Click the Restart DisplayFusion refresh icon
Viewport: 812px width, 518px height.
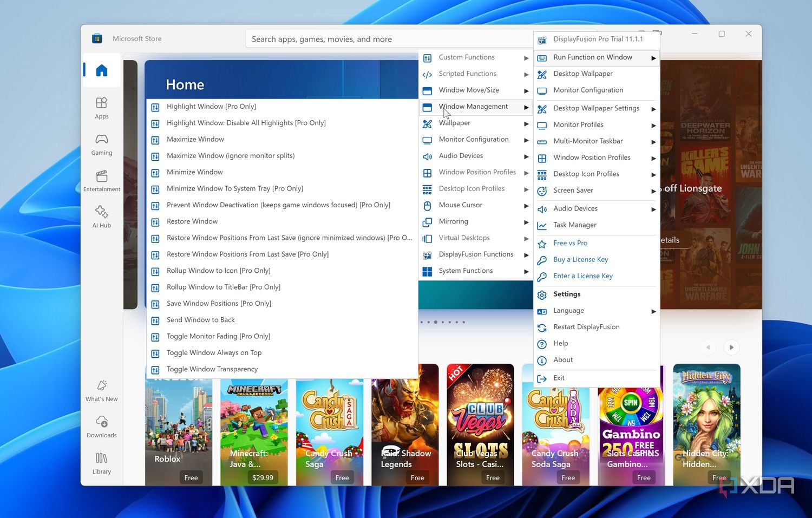(542, 328)
